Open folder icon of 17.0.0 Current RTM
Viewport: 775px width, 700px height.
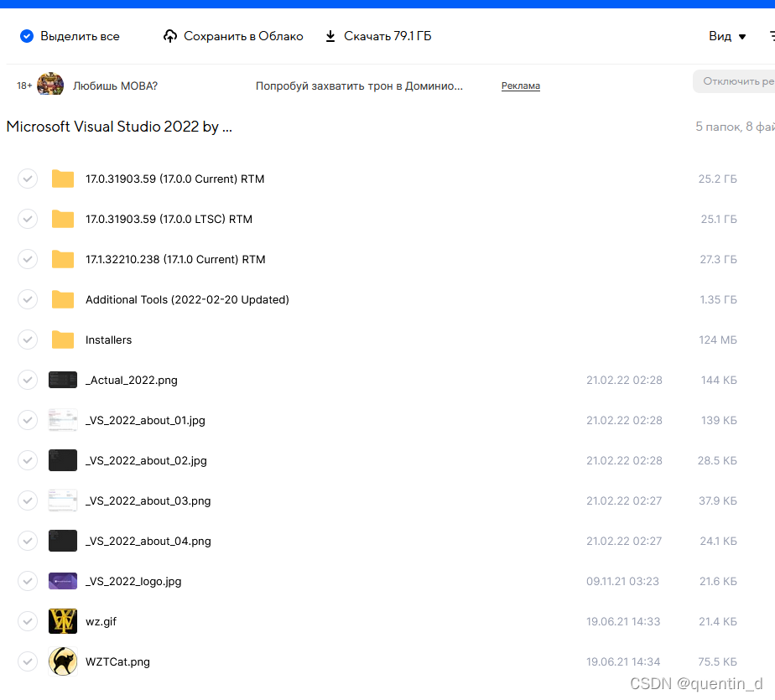tap(63, 179)
